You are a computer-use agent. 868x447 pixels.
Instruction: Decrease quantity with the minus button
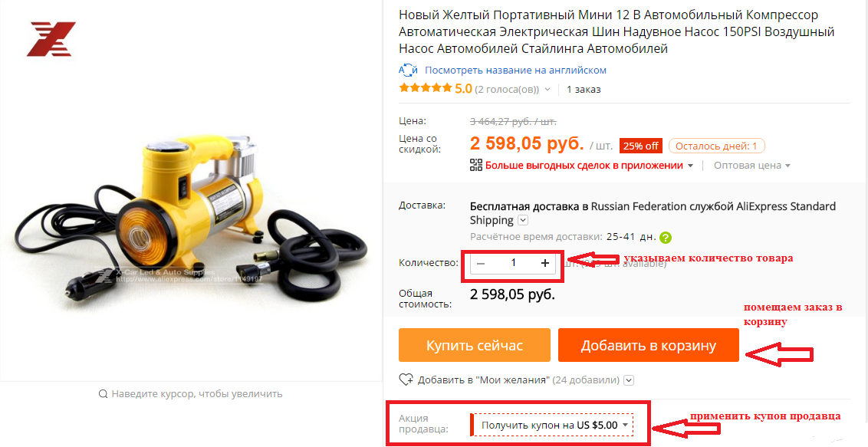click(x=481, y=263)
